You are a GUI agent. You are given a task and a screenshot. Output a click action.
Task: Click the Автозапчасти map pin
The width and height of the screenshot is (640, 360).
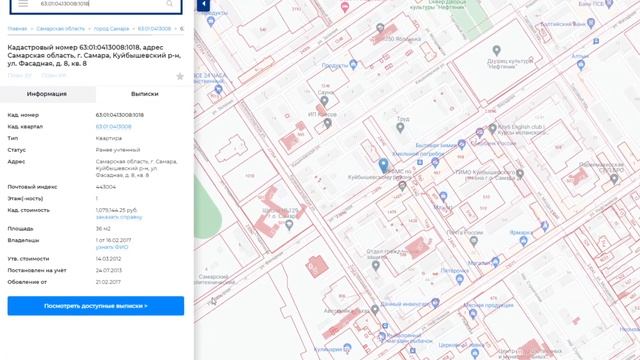point(375,310)
